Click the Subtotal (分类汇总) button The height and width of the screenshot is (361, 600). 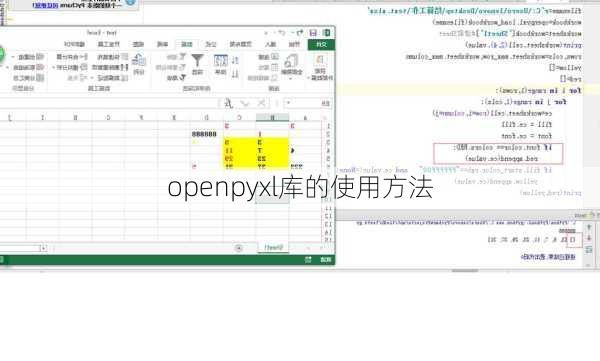[x=28, y=78]
